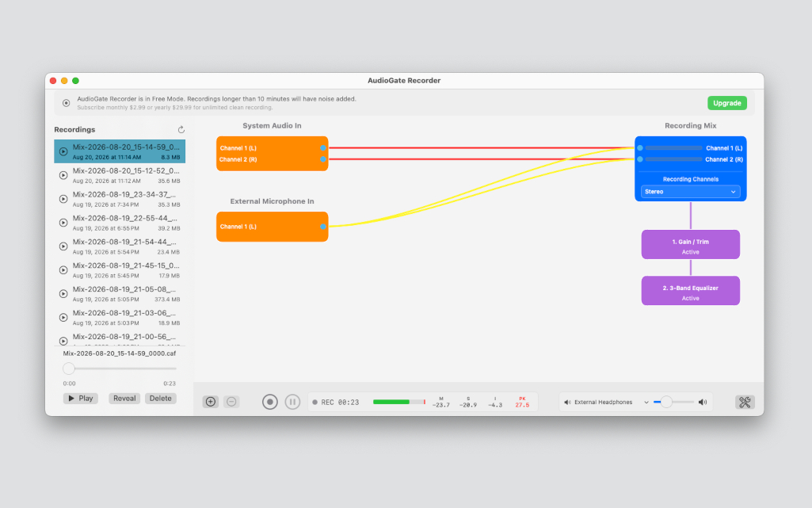Click the I -4.3 loudness value
Image resolution: width=812 pixels, height=508 pixels.
[x=495, y=403]
